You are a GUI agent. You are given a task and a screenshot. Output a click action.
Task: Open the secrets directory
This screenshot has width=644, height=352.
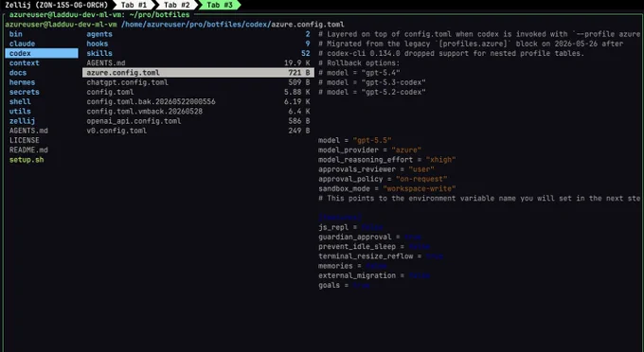tap(25, 92)
